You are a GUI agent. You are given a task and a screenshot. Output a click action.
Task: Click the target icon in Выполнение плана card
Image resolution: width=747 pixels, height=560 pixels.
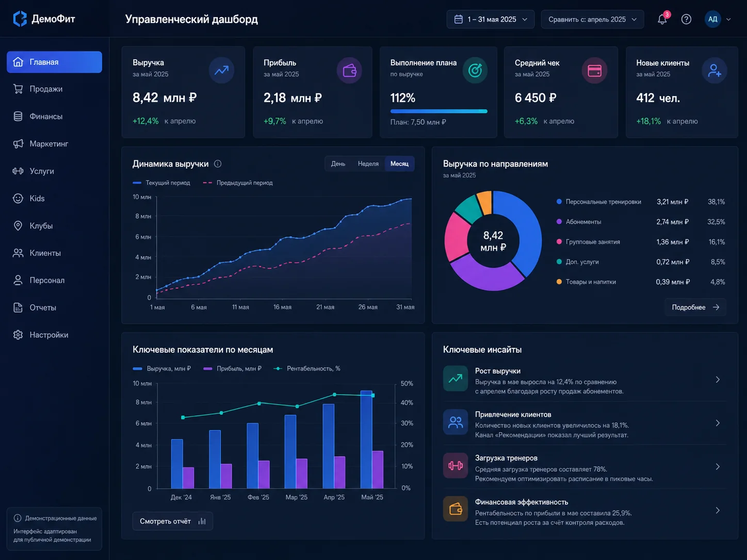[x=475, y=71]
